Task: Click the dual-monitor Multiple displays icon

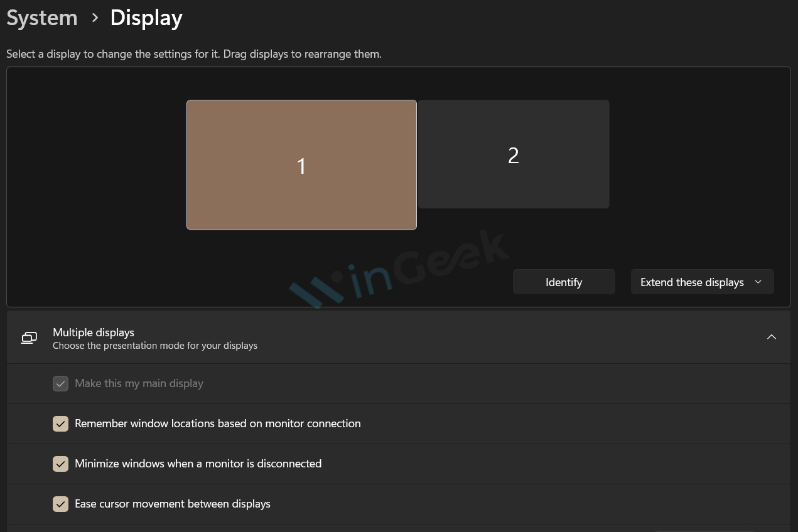Action: click(29, 338)
